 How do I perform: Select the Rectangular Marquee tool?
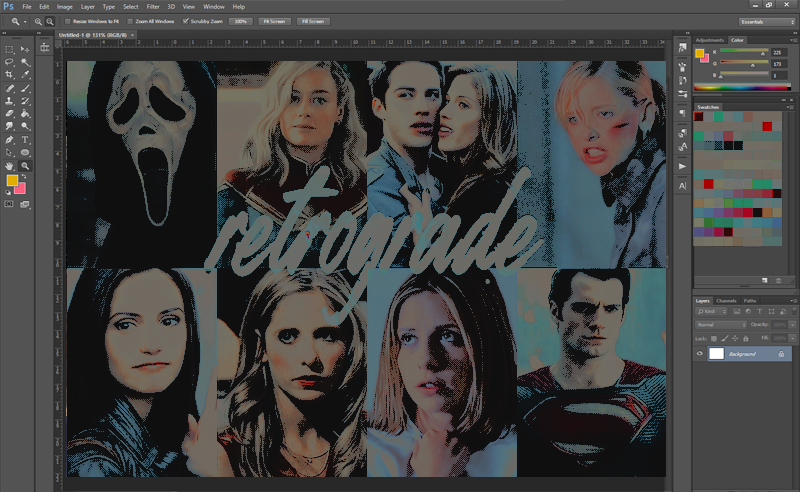point(10,49)
